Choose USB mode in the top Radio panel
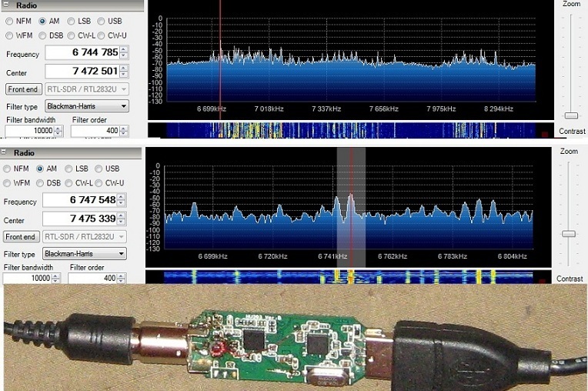Image resolution: width=588 pixels, height=391 pixels. [x=102, y=21]
